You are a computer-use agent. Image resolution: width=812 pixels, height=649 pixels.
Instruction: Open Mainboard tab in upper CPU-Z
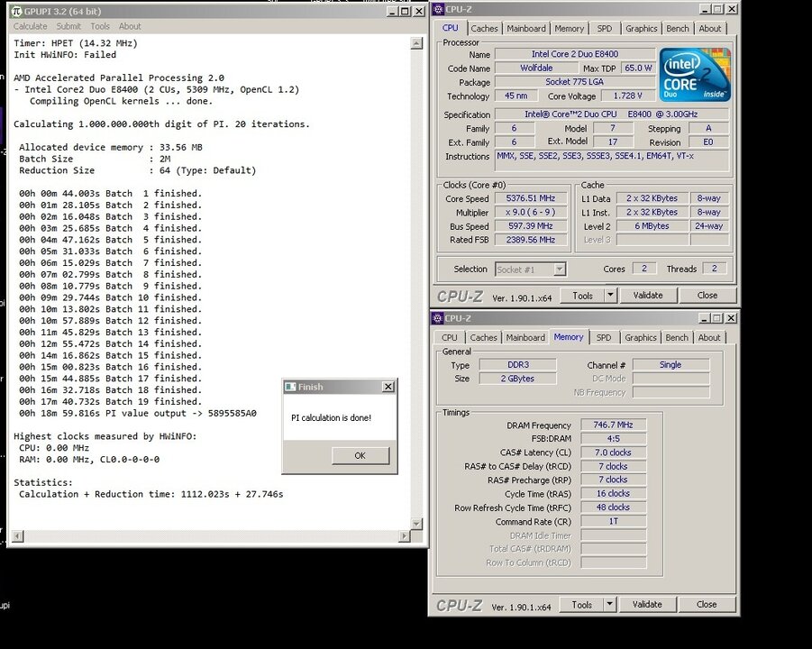(x=526, y=29)
